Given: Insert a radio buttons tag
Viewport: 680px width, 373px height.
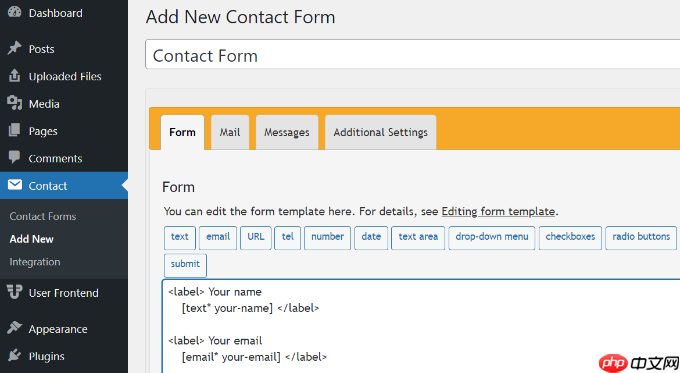Looking at the screenshot, I should 641,237.
